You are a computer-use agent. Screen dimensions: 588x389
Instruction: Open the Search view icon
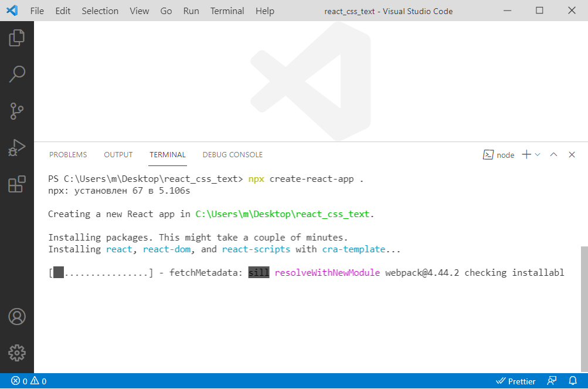pos(17,74)
